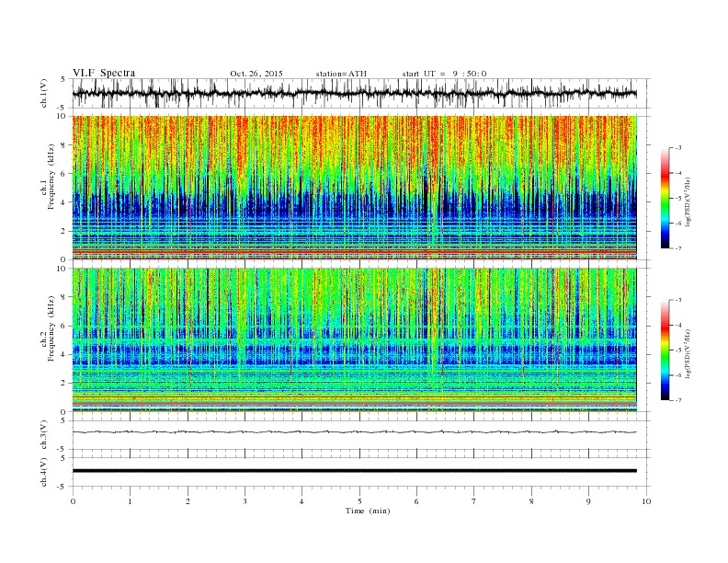Click time axis tick label '10'
Image resolution: width=728 pixels, height=563 pixels.
click(x=646, y=501)
